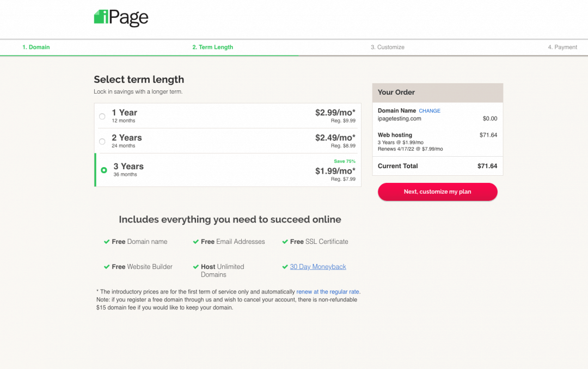Click the iPage logo
Image resolution: width=588 pixels, height=369 pixels.
(x=121, y=17)
